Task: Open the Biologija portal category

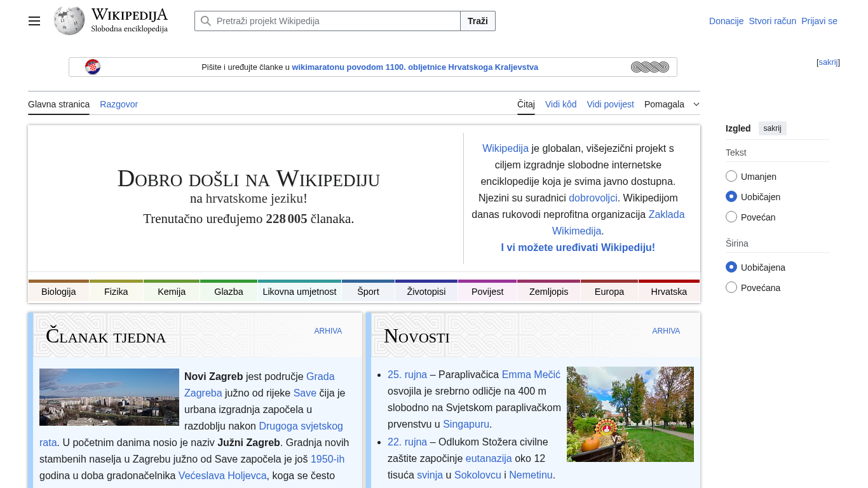Action: (58, 292)
